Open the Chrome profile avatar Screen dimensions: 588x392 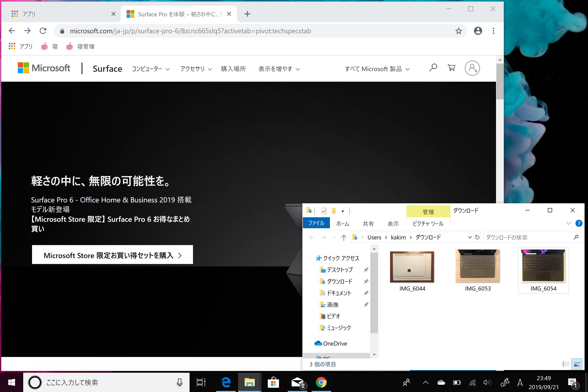[x=478, y=31]
